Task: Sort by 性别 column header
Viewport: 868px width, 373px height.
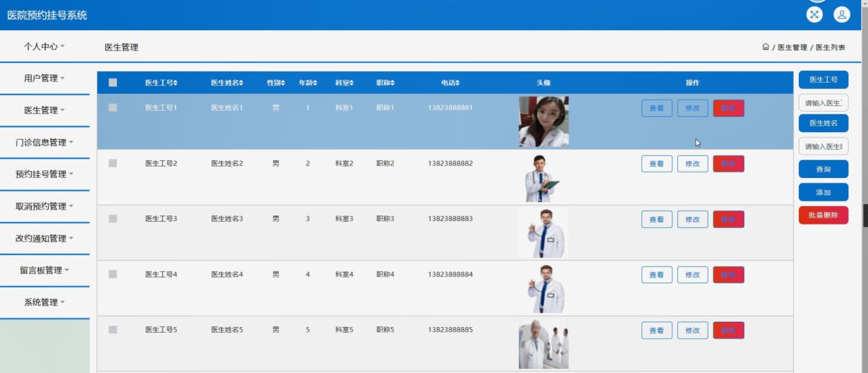Action: 276,83
